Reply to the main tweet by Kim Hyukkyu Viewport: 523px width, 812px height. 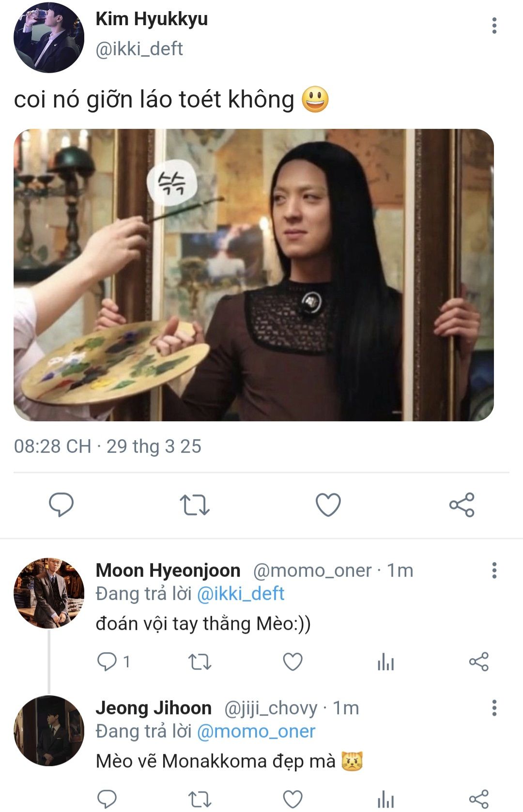pos(62,505)
